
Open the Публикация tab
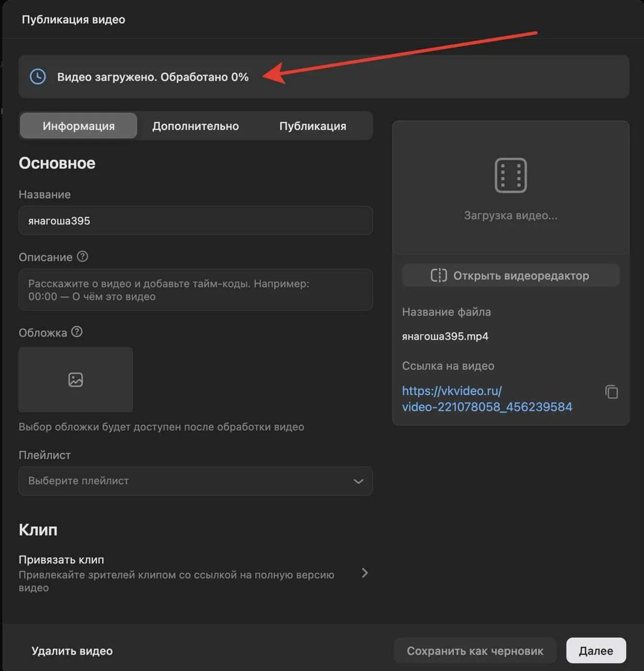312,126
